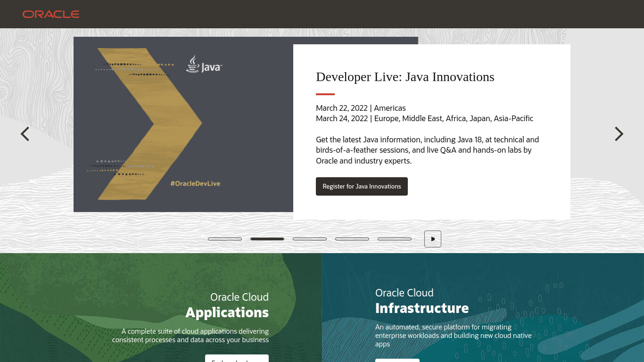Click the Java logo in the banner
Screen dimensions: 644x362
click(204, 64)
